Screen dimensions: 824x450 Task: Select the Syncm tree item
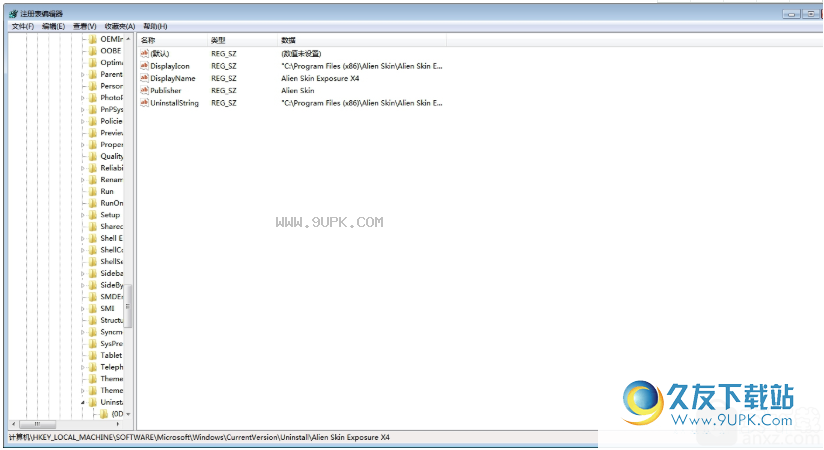[111, 332]
